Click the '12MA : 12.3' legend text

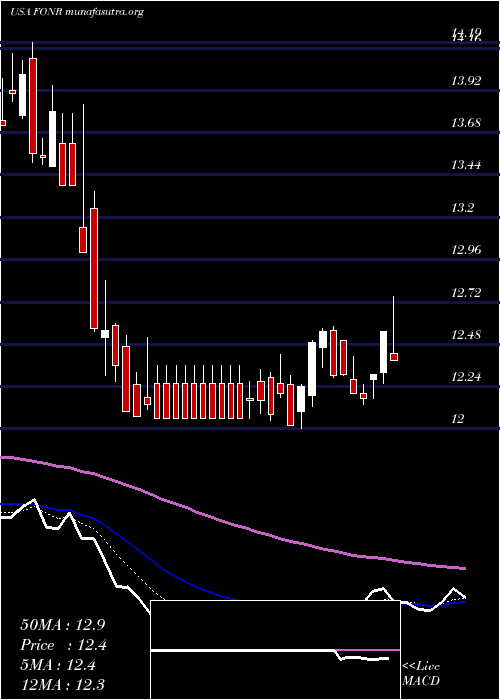[62, 685]
